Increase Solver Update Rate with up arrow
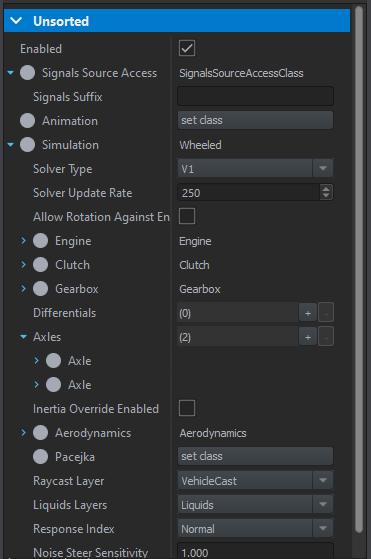 click(326, 189)
